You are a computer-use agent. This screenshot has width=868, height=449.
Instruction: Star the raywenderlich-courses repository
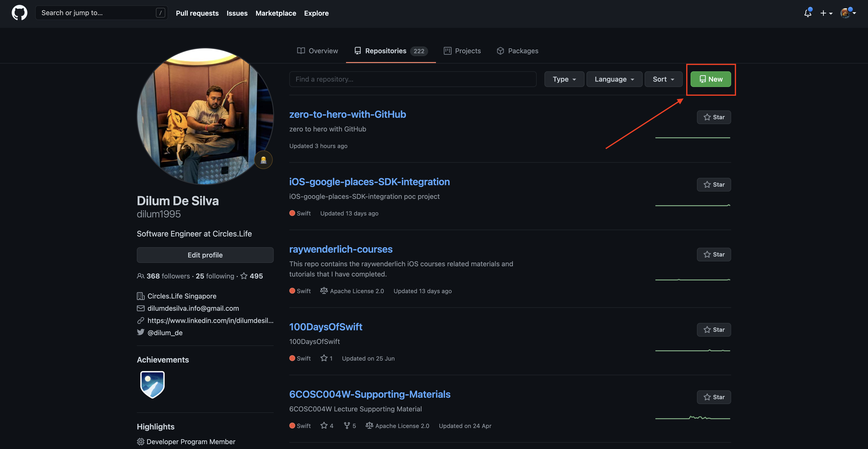pos(714,254)
